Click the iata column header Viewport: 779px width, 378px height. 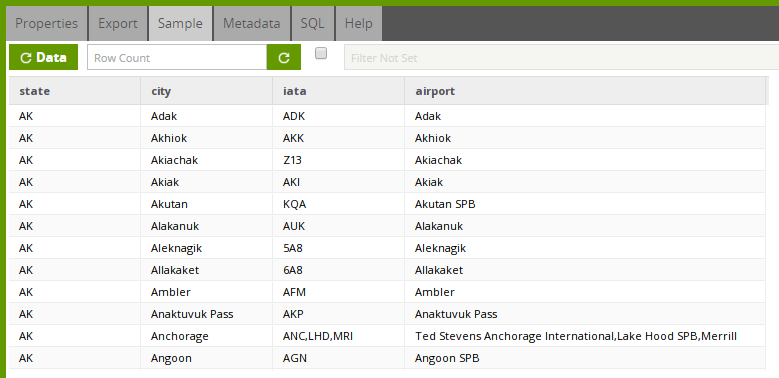[339, 91]
